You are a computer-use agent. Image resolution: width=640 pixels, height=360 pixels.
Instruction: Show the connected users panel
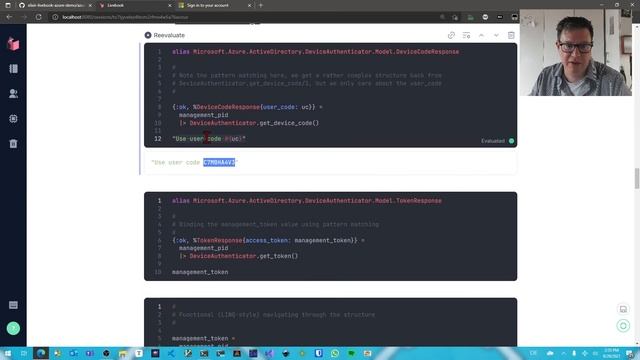pyautogui.click(x=13, y=93)
